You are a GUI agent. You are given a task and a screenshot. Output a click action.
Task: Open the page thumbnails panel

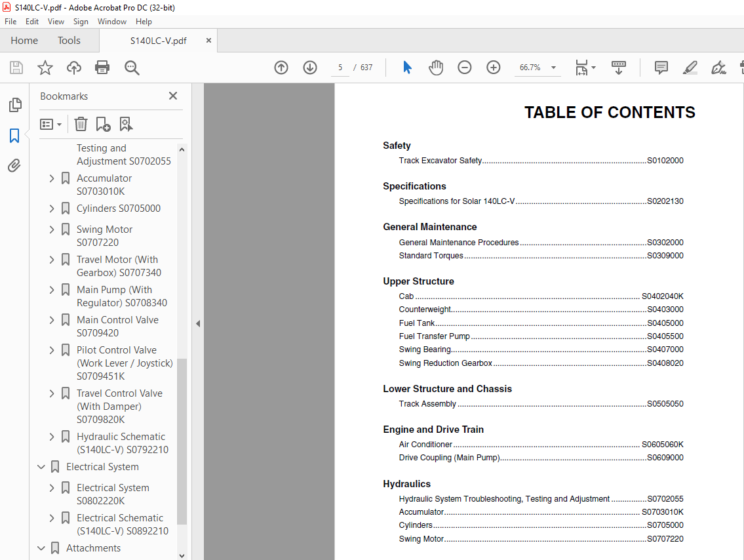[x=14, y=105]
